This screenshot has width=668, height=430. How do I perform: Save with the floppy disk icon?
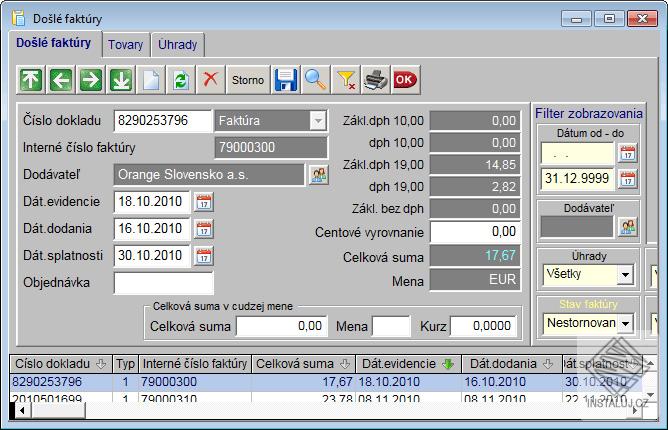(286, 78)
